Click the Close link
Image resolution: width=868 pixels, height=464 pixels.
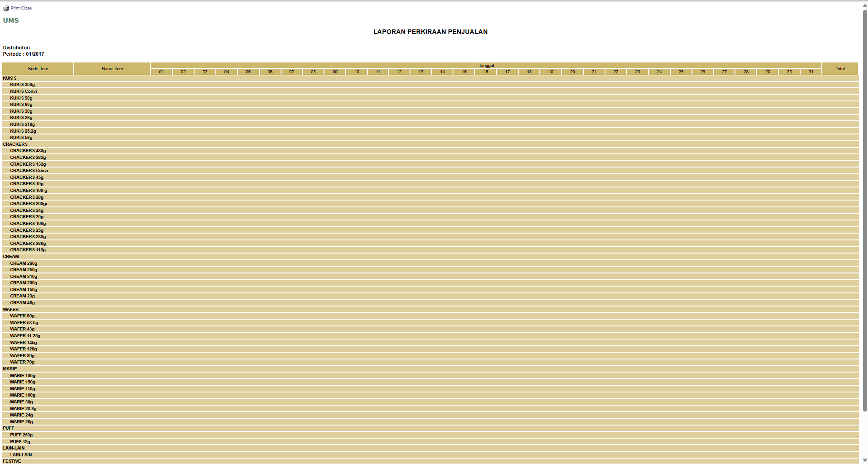[26, 8]
